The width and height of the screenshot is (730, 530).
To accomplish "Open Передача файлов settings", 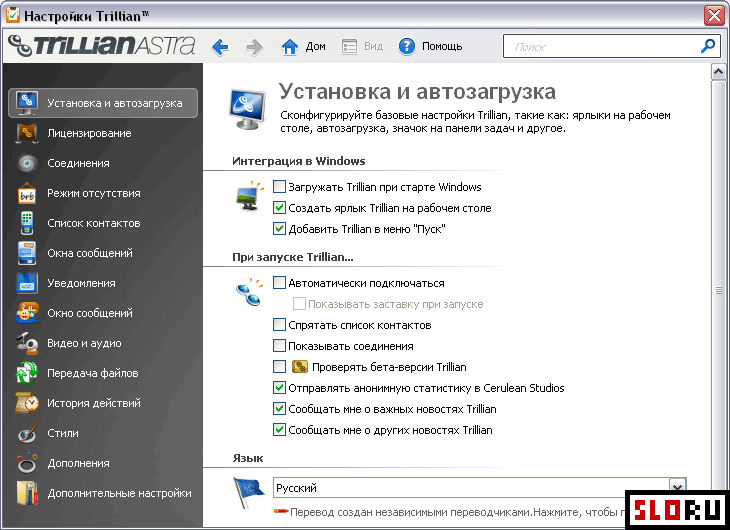I will coord(93,373).
